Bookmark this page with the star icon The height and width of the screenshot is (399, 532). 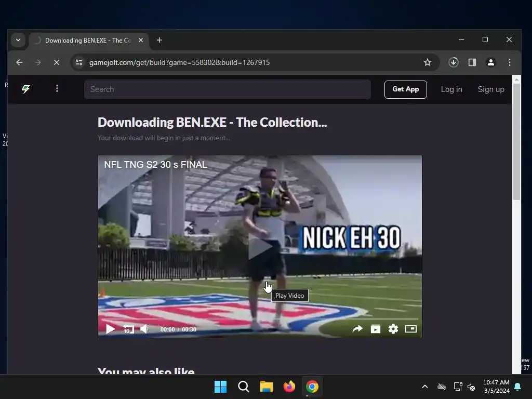(x=428, y=62)
